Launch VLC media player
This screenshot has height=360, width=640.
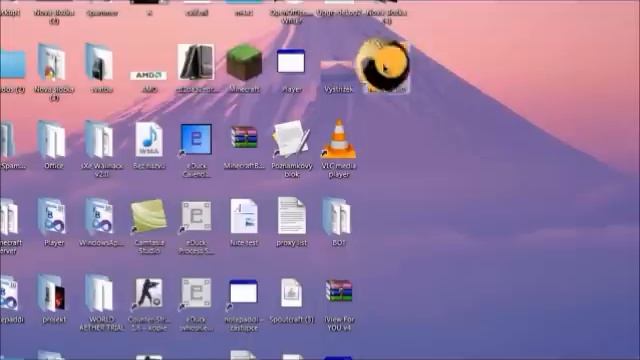coord(339,139)
